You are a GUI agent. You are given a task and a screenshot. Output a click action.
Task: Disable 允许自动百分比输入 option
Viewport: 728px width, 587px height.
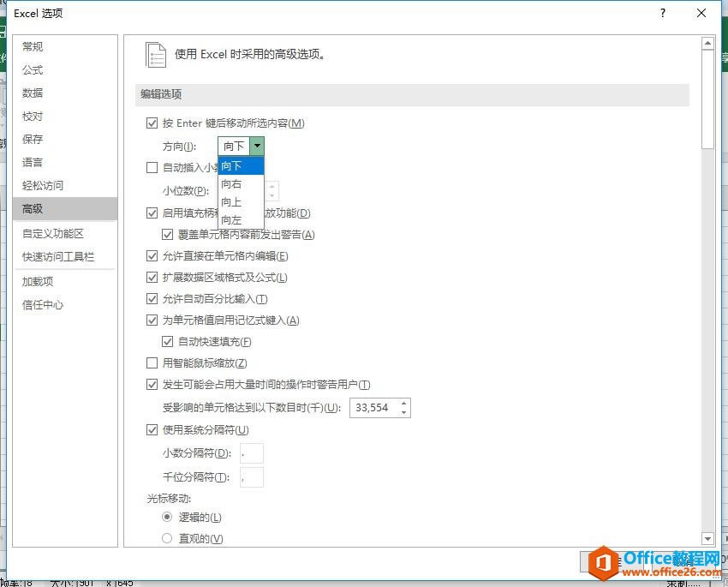152,299
